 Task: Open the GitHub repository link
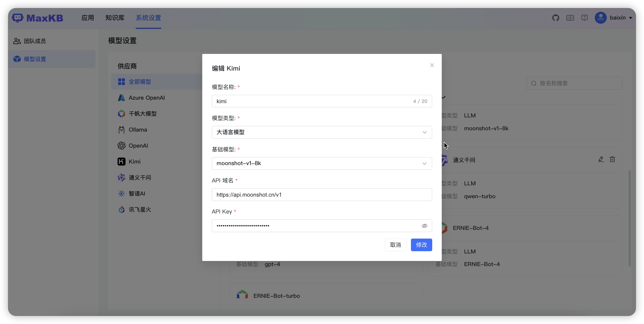(x=556, y=18)
